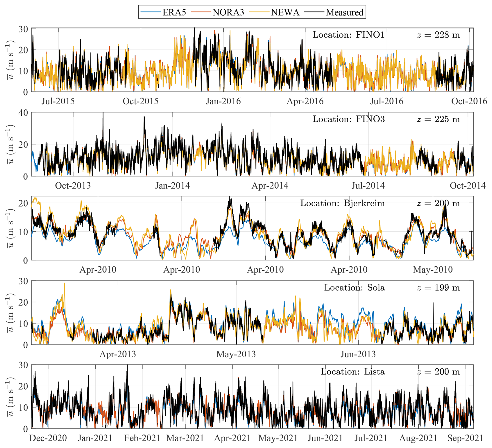Click the black Measured legend line
The width and height of the screenshot is (492, 448).
(x=314, y=12)
